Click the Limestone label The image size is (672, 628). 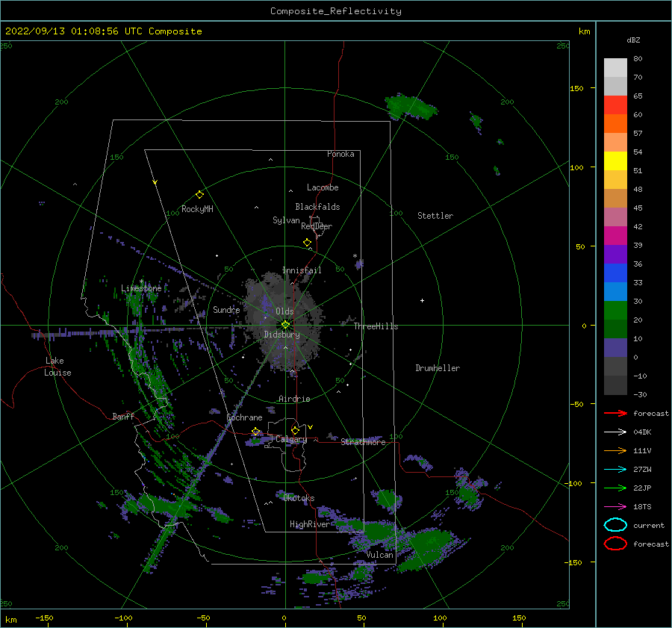(x=141, y=288)
